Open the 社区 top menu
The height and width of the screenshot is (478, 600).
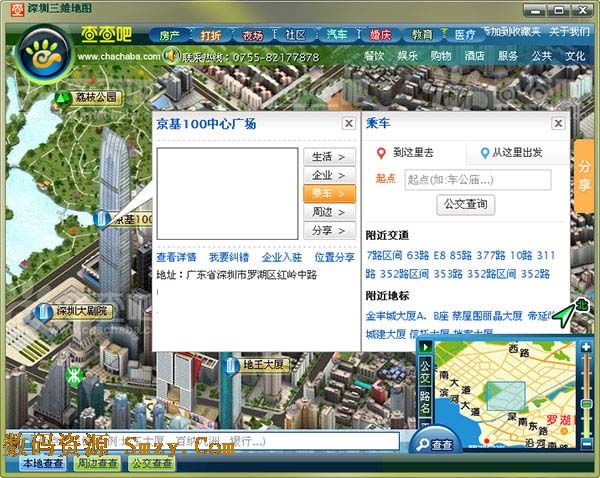295,35
